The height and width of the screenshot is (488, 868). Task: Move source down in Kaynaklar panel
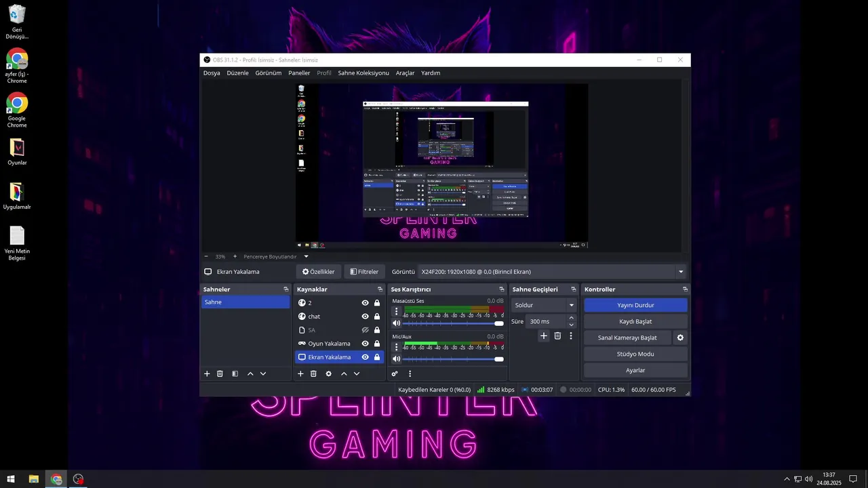click(x=357, y=373)
